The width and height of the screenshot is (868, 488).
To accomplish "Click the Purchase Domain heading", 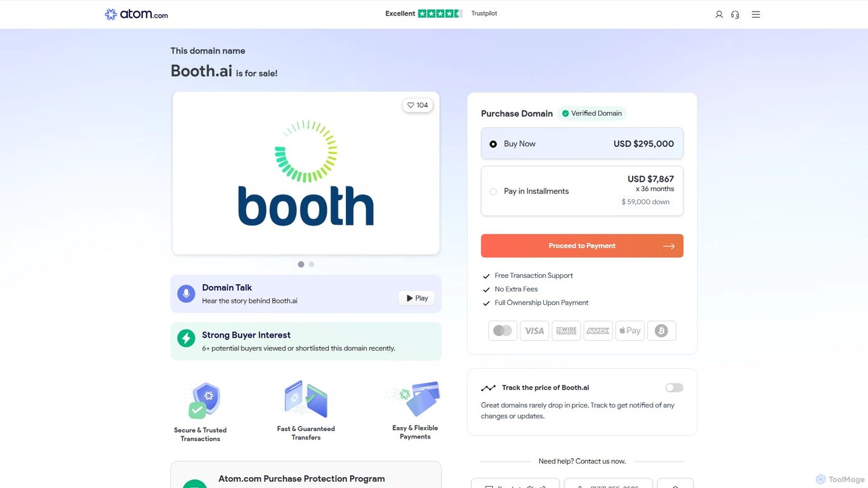I will point(517,114).
